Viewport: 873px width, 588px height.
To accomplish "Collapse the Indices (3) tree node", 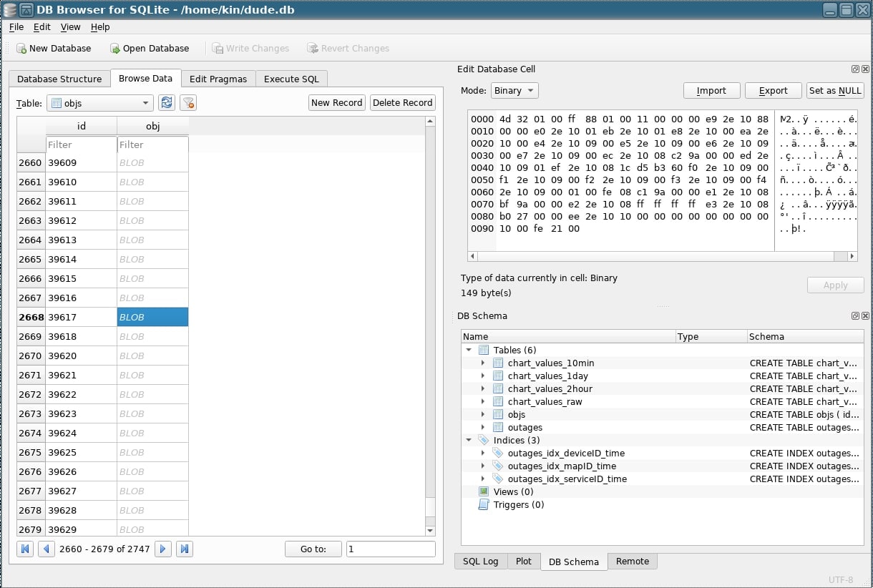I will coord(469,440).
